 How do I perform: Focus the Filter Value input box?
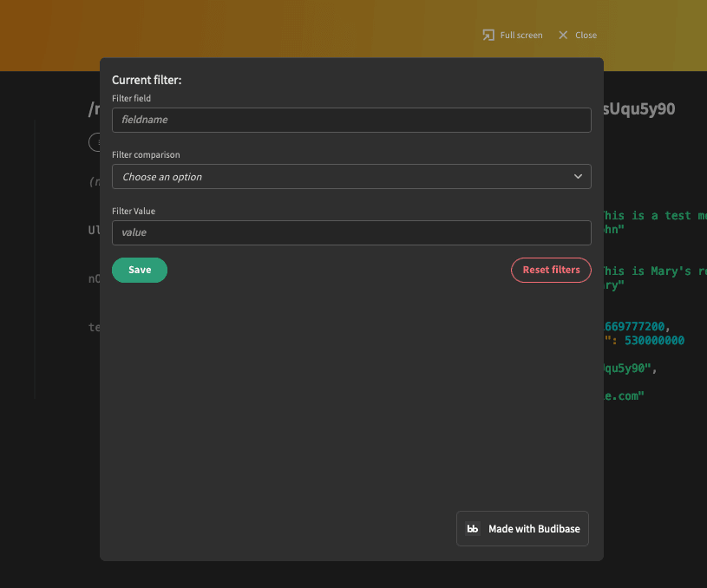(351, 232)
